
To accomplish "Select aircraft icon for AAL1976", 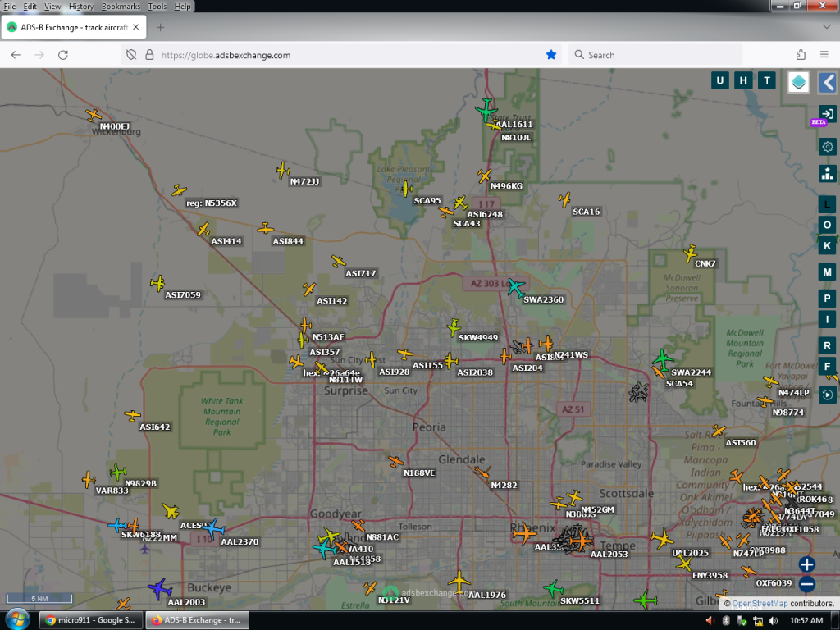I will point(459,582).
